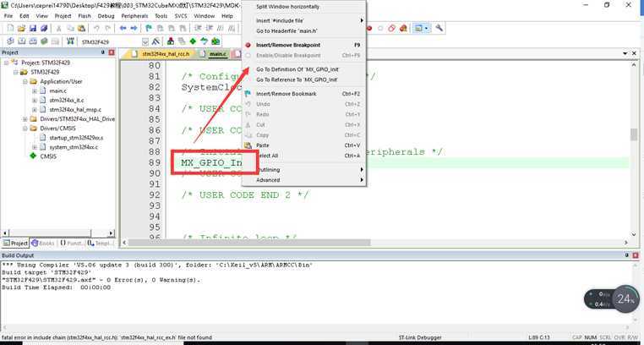This screenshot has height=345, width=644.
Task: Click the Kill All Breakpoints toolbar icon
Action: pos(403,29)
